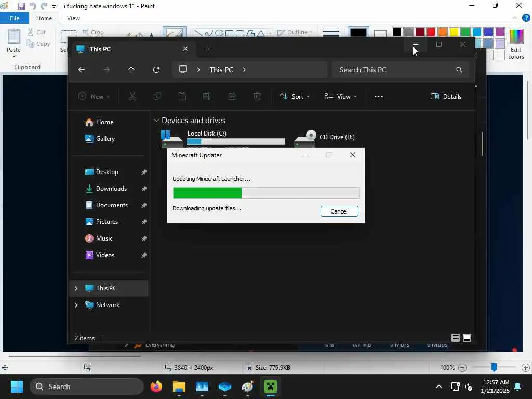Switch to the View ribbon tab in Paint
Viewport: 532px width, 399px height.
coord(73,18)
